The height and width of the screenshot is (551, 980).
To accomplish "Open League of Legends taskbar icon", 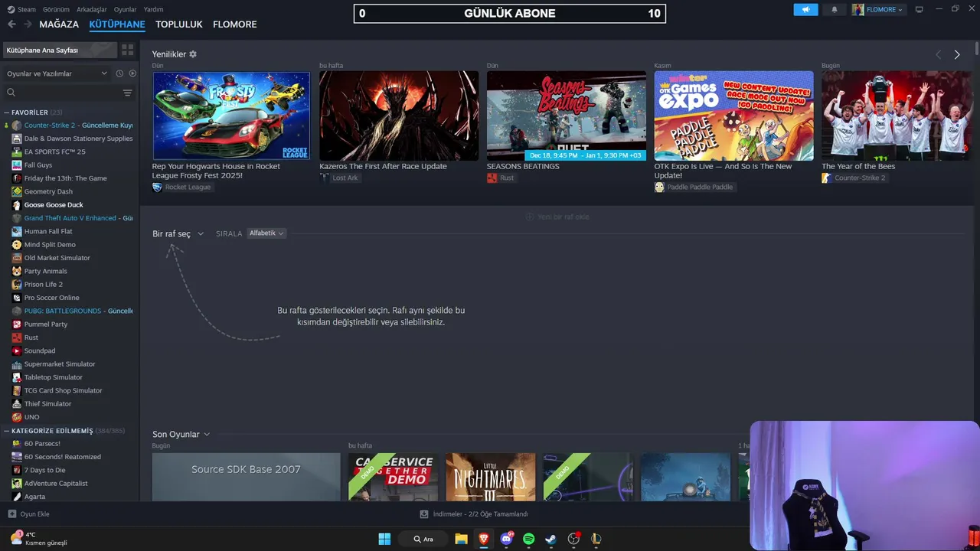I will [596, 539].
